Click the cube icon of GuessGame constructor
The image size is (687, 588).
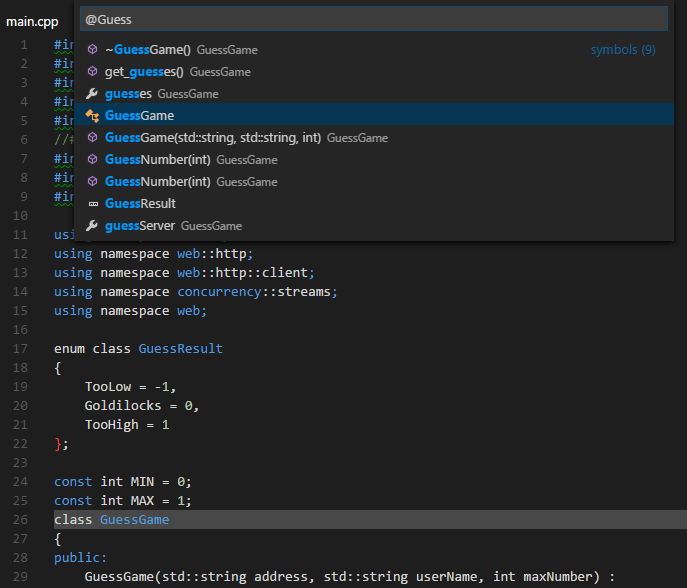pos(93,137)
